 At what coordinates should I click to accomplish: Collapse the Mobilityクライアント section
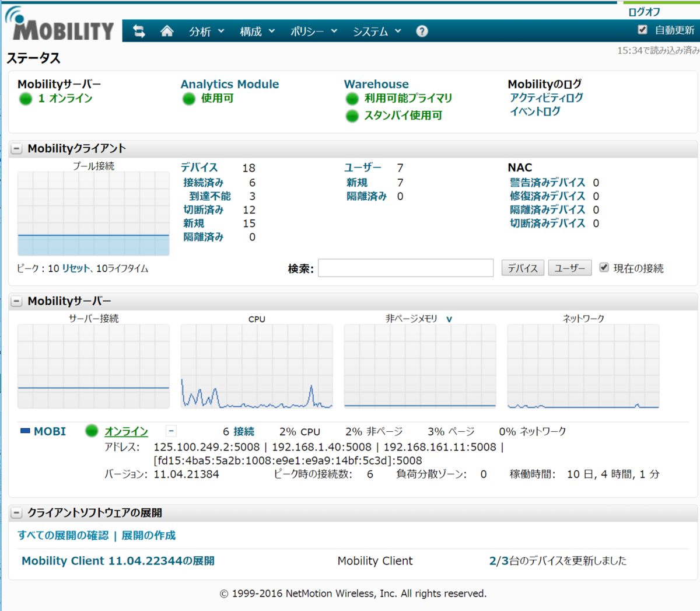point(17,149)
